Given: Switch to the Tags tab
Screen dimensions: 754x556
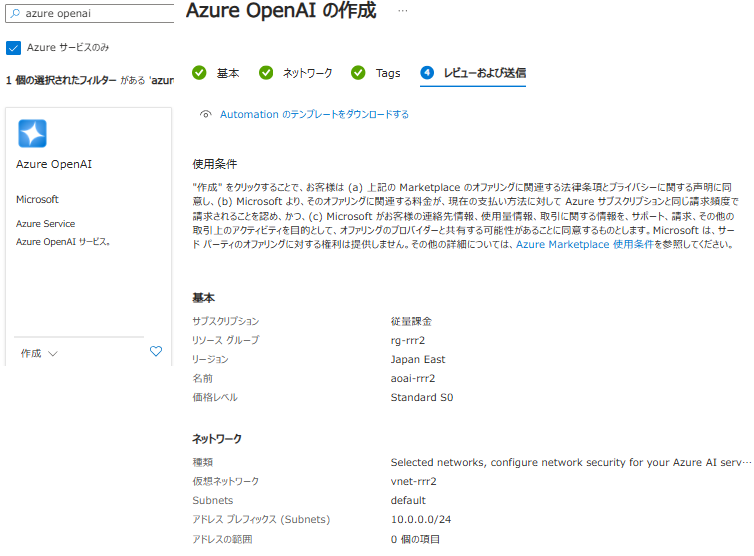Looking at the screenshot, I should (x=388, y=73).
